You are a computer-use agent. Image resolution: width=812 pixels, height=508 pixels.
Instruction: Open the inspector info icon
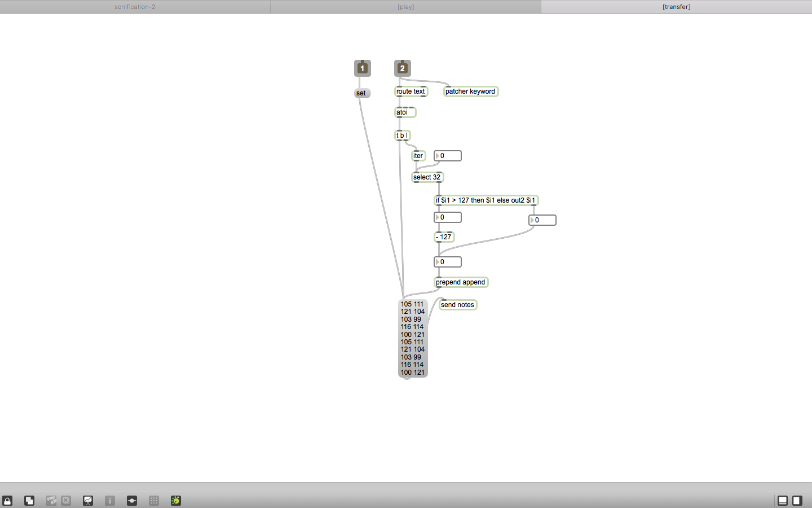(x=110, y=501)
